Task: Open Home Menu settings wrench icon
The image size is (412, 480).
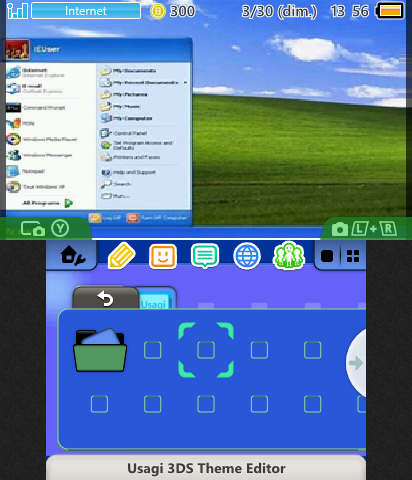Action: point(73,256)
